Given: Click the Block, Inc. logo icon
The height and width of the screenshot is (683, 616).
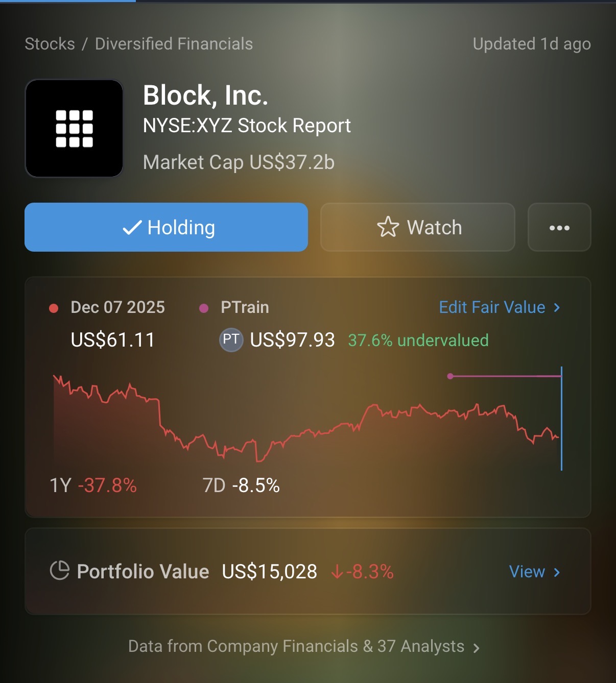Looking at the screenshot, I should coord(74,129).
